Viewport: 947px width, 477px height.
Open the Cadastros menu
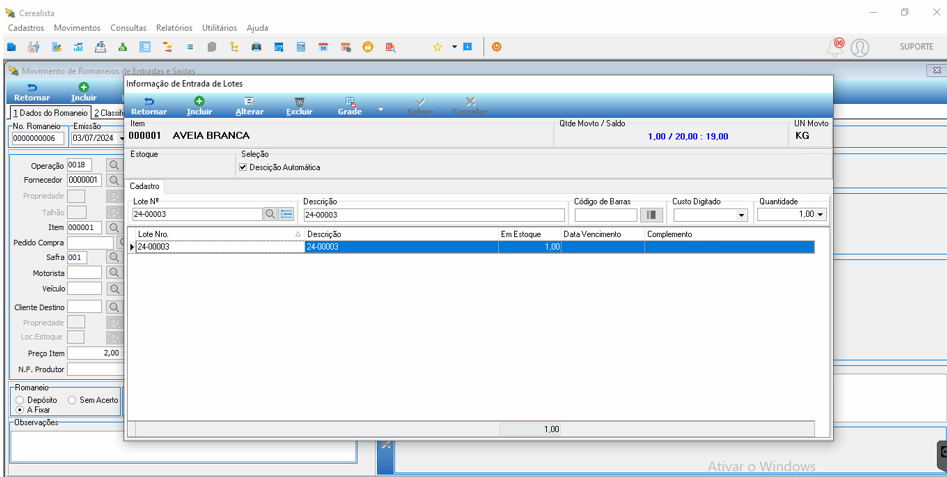[x=26, y=28]
